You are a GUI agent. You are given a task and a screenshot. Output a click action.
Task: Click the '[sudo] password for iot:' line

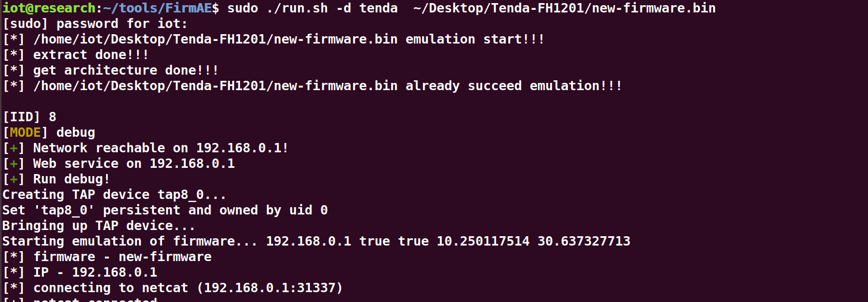point(95,24)
